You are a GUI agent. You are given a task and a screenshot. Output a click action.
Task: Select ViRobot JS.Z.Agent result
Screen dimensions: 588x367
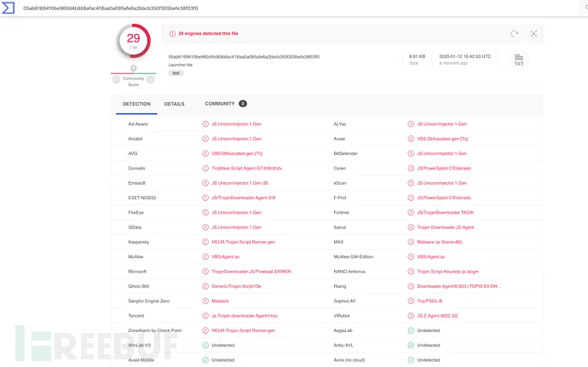click(438, 316)
